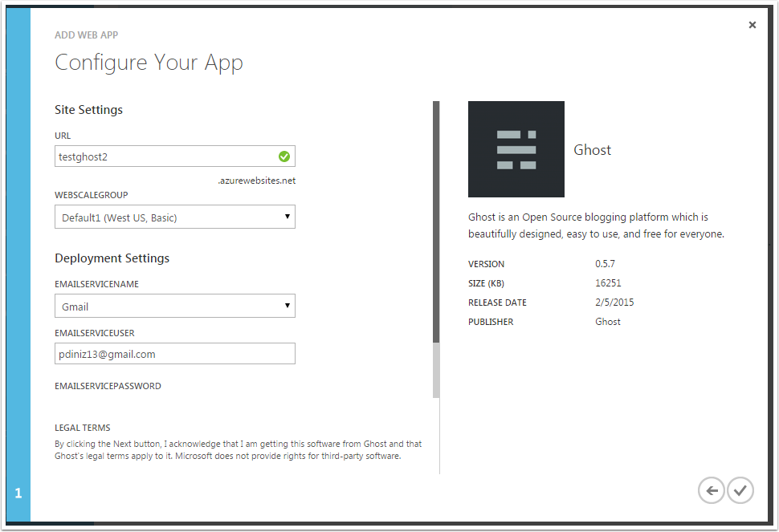Edit the EMAILSERVICEUSER email field

(x=175, y=354)
